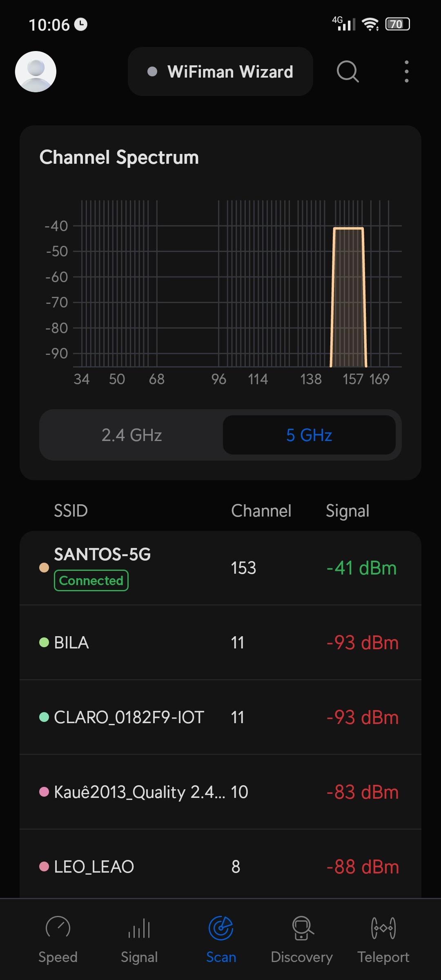Open the BILA network entry
Image resolution: width=441 pixels, height=980 pixels.
[x=220, y=642]
